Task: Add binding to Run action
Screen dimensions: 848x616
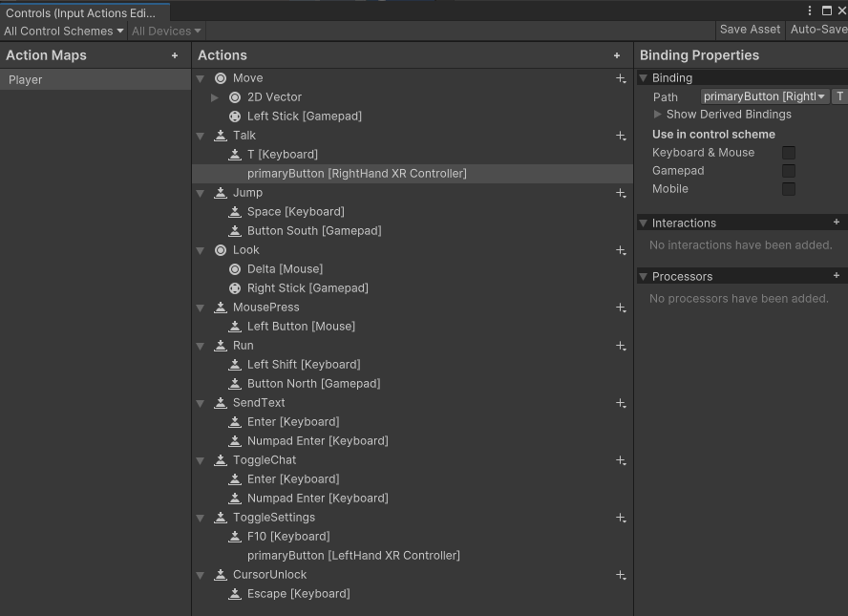Action: pos(621,346)
